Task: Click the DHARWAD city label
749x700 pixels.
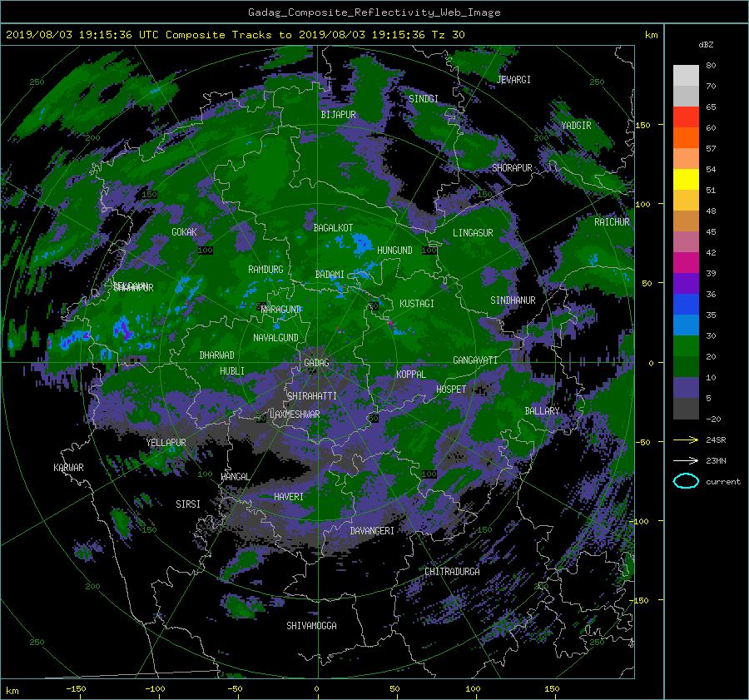Action: click(x=217, y=355)
